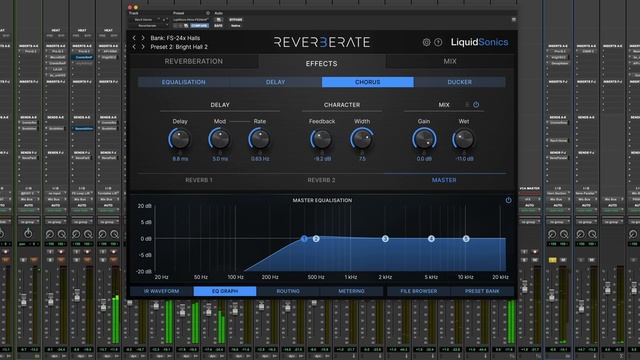The height and width of the screenshot is (360, 640).
Task: Click the chorus Delay knob
Action: [180, 139]
